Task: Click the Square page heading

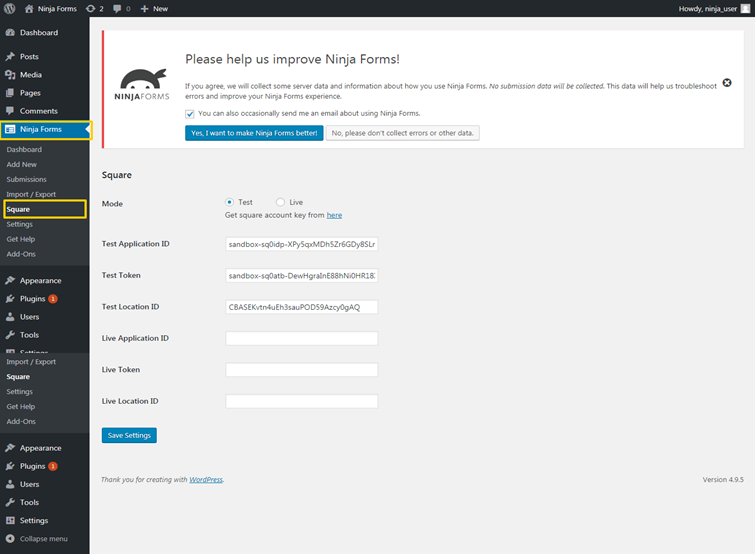Action: coord(117,175)
